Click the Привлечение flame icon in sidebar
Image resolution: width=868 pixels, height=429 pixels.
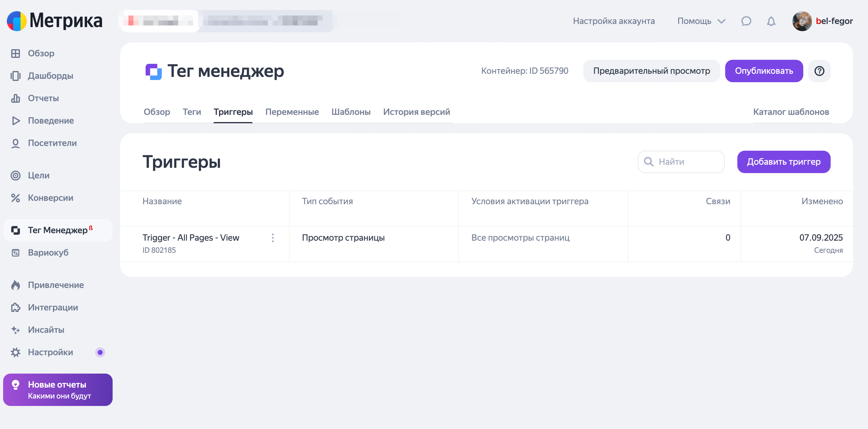click(16, 285)
